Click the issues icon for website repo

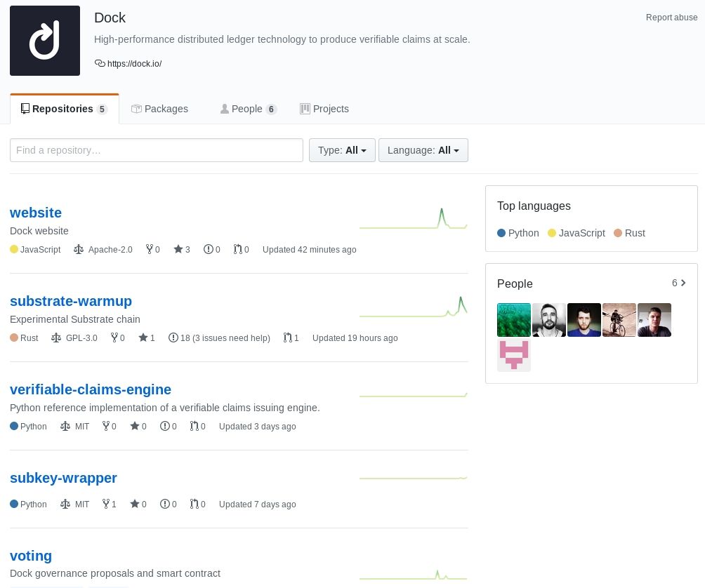pos(208,249)
